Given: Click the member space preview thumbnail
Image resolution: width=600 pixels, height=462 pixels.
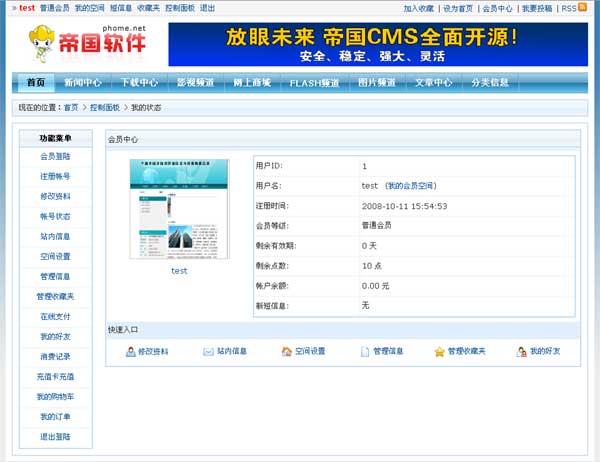Looking at the screenshot, I should (x=179, y=208).
